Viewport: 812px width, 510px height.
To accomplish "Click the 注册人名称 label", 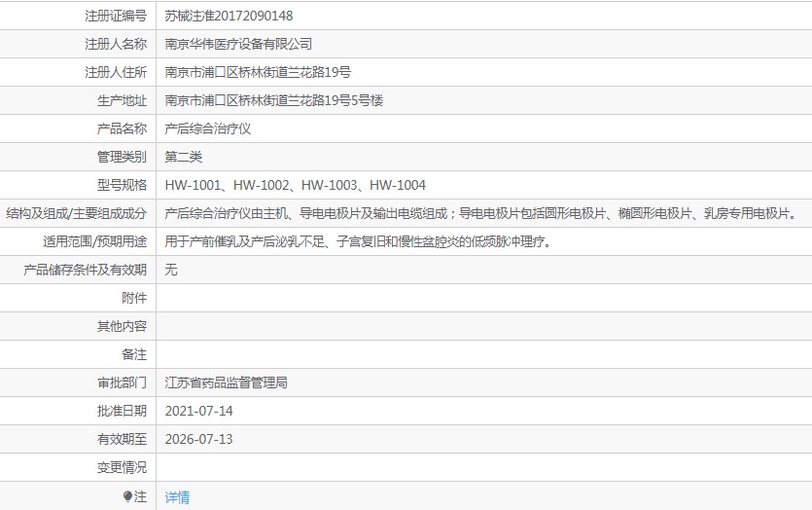I will (x=116, y=44).
